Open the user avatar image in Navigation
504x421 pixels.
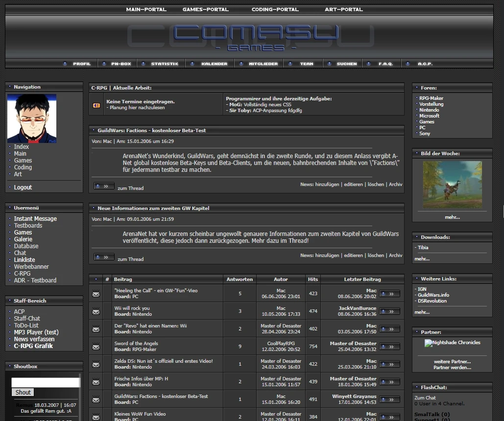(32, 118)
